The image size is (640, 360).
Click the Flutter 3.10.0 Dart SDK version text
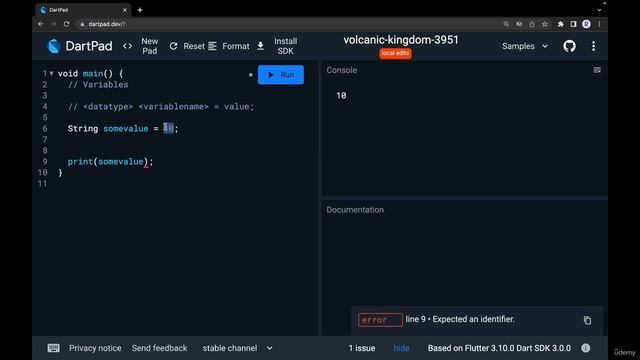[499, 348]
